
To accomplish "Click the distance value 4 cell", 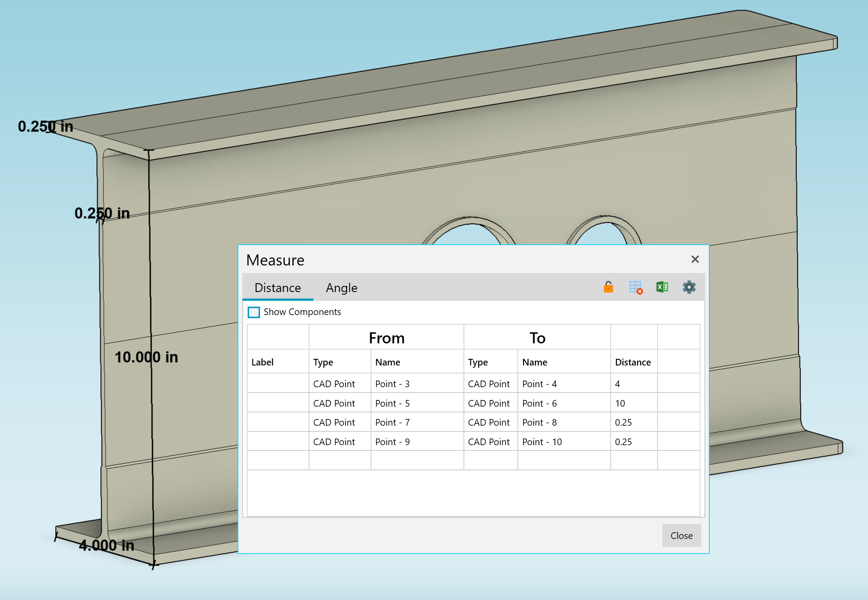I will (x=634, y=384).
